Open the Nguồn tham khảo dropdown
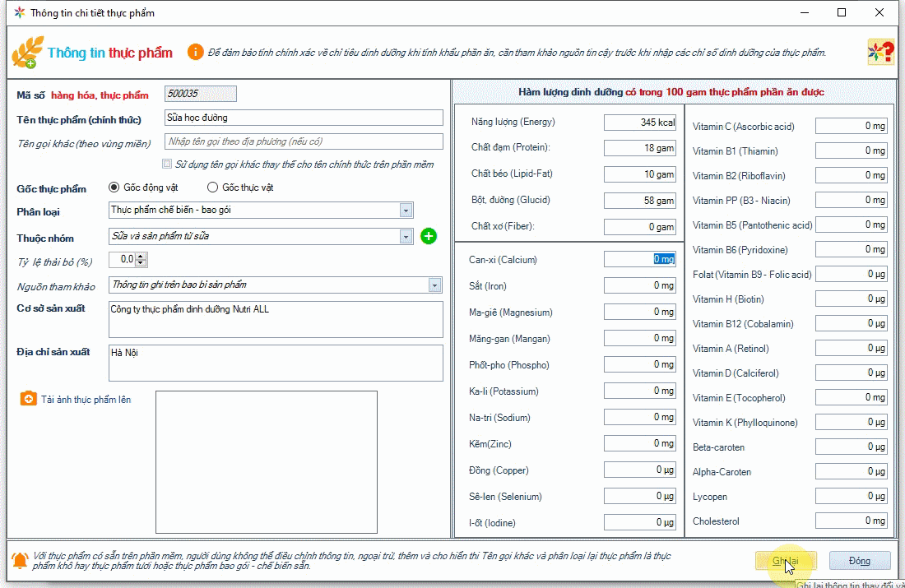This screenshot has width=905, height=588. click(x=435, y=285)
